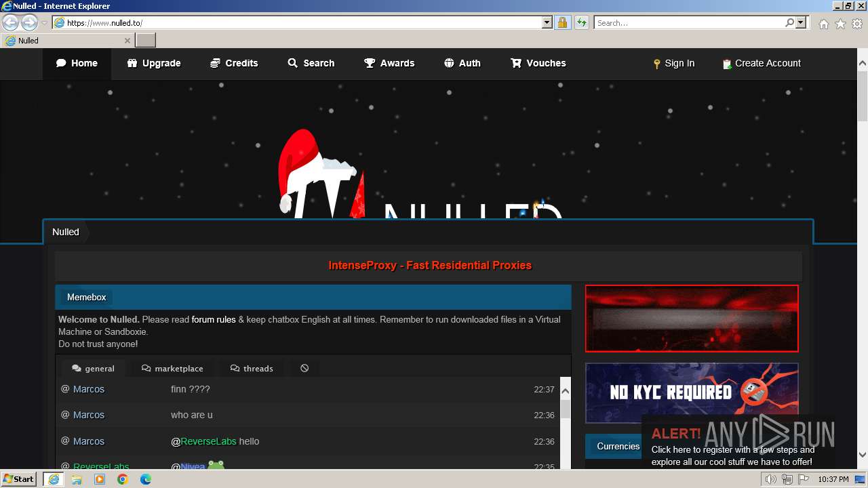Screen dimensions: 868x488
Task: Click the page scroll up arrow
Action: 863,64
